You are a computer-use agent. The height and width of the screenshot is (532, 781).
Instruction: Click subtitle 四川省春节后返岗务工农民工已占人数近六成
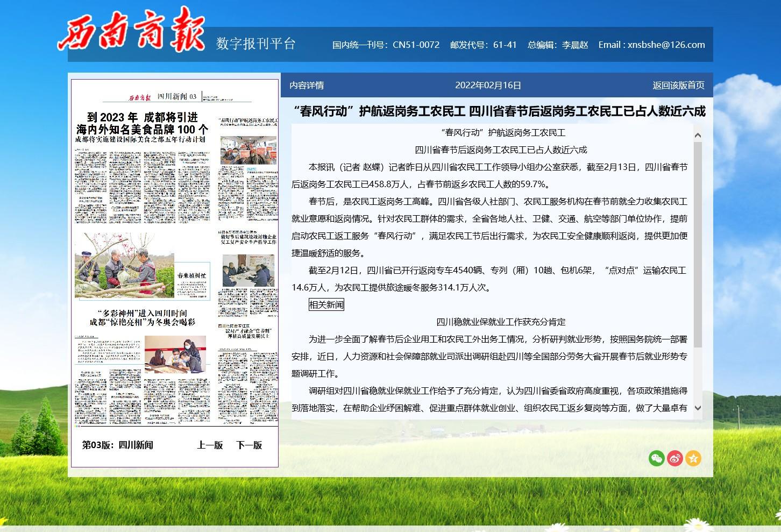[x=501, y=150]
